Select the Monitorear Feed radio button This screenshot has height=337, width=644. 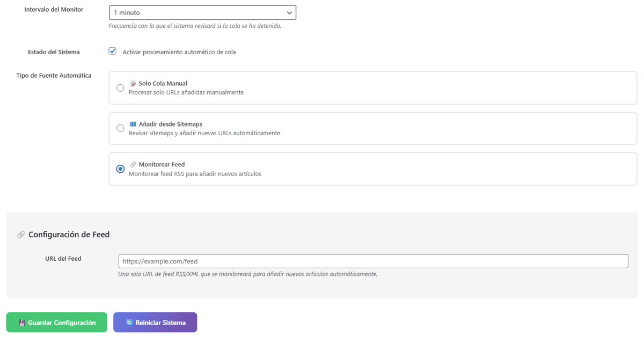[120, 169]
